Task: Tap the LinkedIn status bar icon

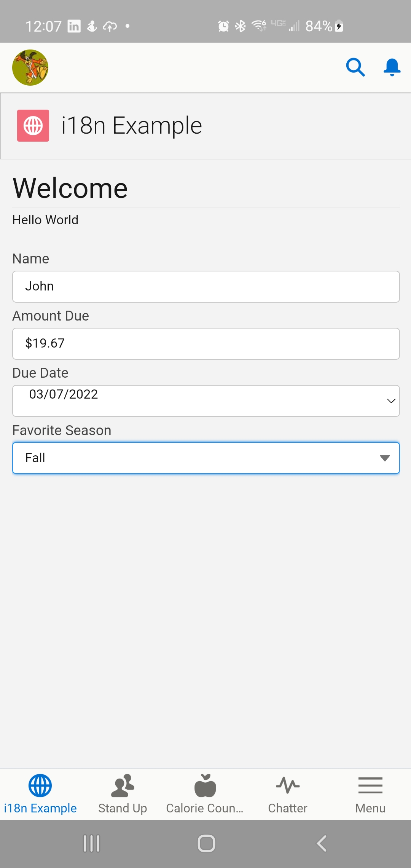Action: click(74, 26)
